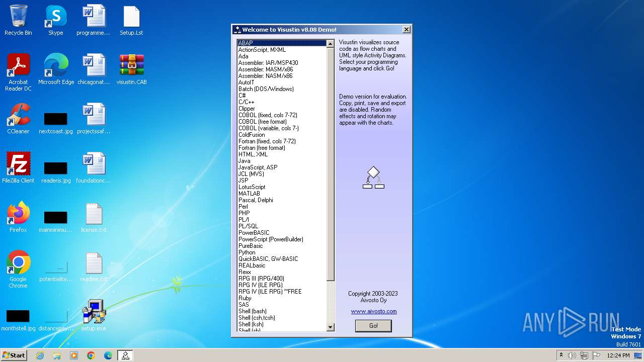Screen dimensions: 644x362
Task: Open the CCleaner desktop shortcut
Action: (x=18, y=119)
